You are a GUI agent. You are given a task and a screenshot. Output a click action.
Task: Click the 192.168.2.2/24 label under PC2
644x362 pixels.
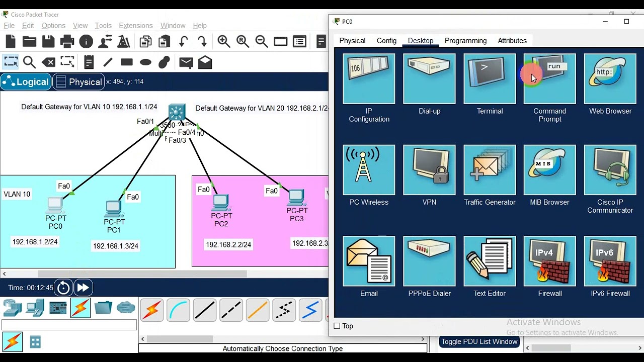228,244
